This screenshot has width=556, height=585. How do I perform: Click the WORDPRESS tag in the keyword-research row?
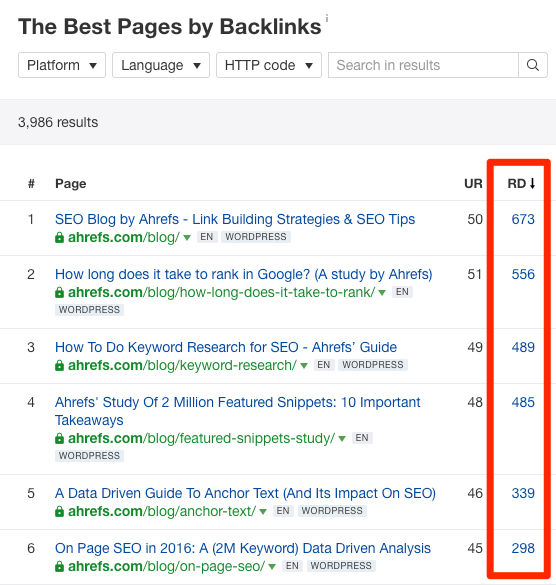tap(373, 365)
